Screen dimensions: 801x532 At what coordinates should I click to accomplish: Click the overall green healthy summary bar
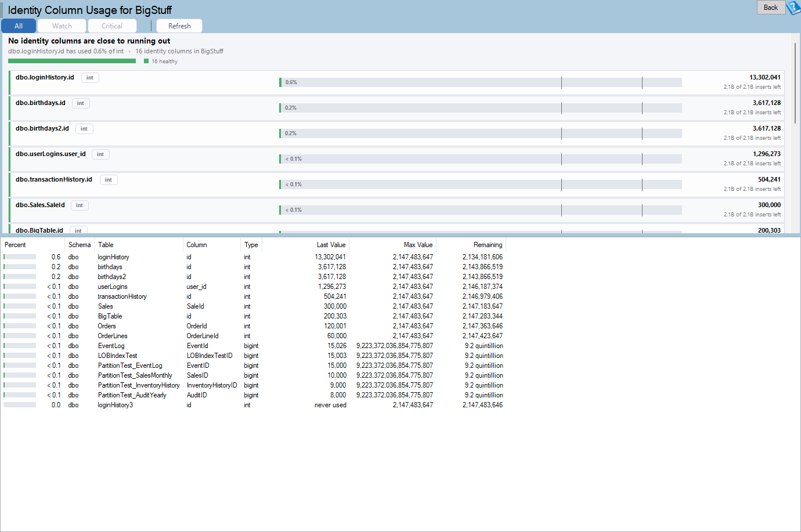tap(72, 61)
